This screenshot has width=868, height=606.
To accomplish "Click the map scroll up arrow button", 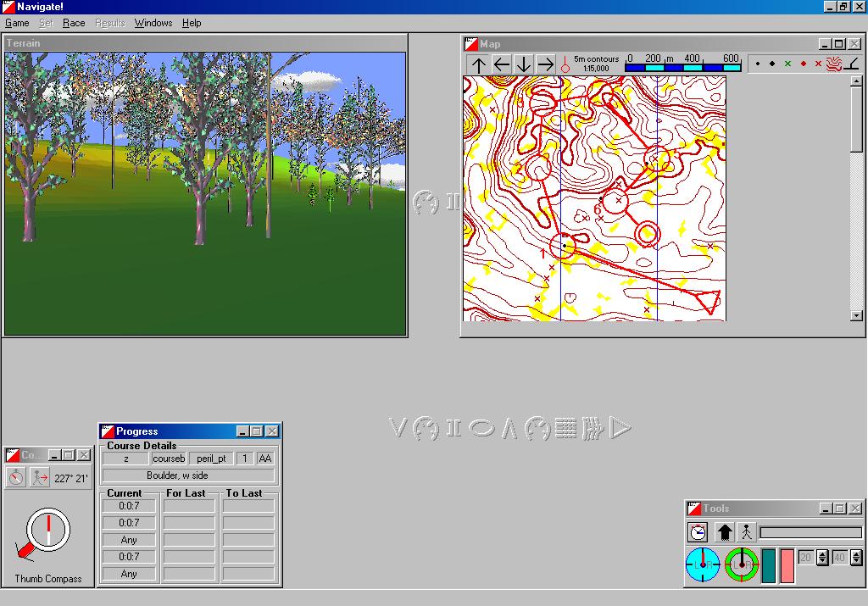I will point(479,64).
